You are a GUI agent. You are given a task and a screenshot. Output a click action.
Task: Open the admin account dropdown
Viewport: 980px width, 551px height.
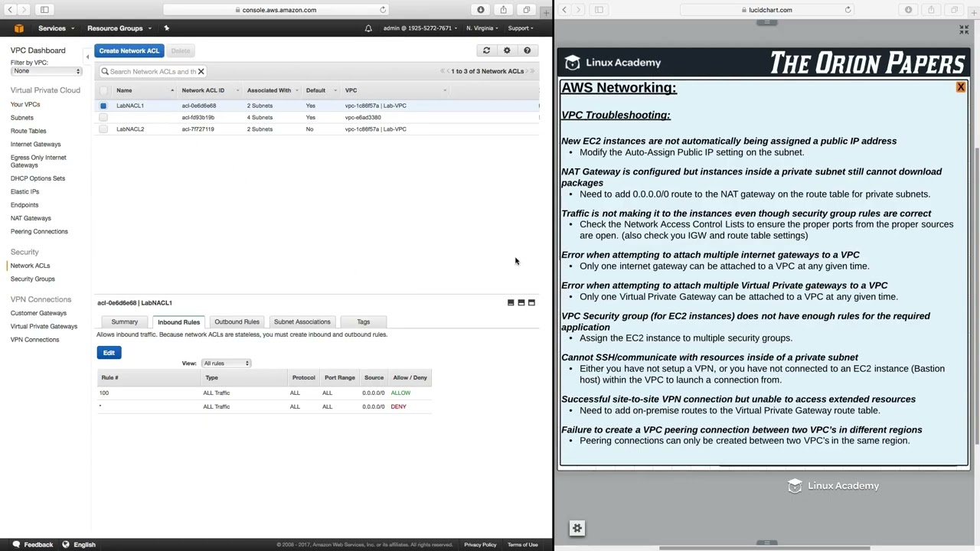tap(420, 28)
